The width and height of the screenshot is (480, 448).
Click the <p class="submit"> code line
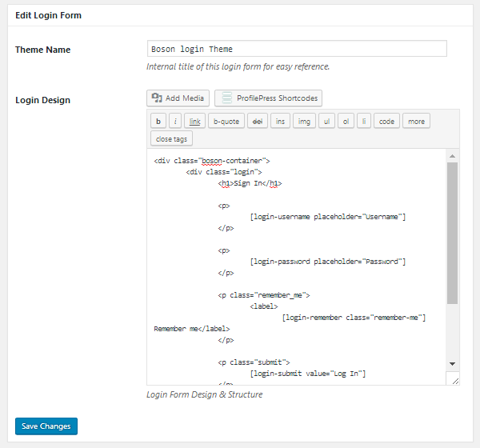click(x=254, y=362)
